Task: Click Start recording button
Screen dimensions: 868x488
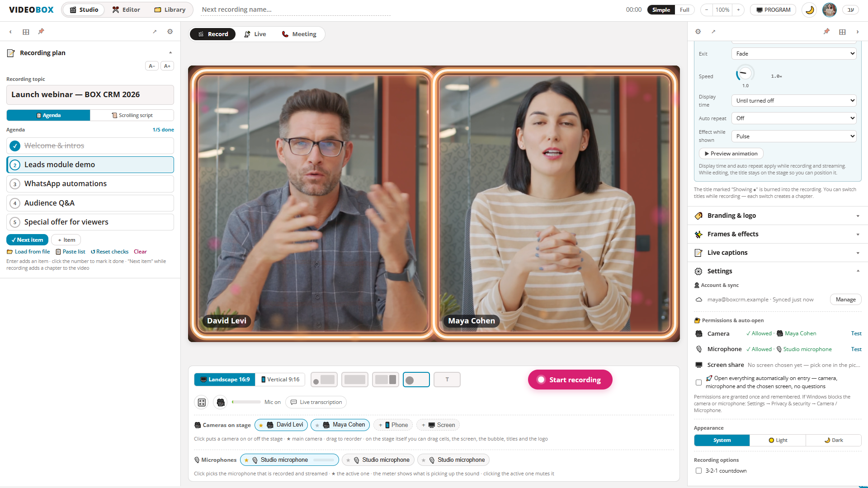Action: pyautogui.click(x=570, y=380)
